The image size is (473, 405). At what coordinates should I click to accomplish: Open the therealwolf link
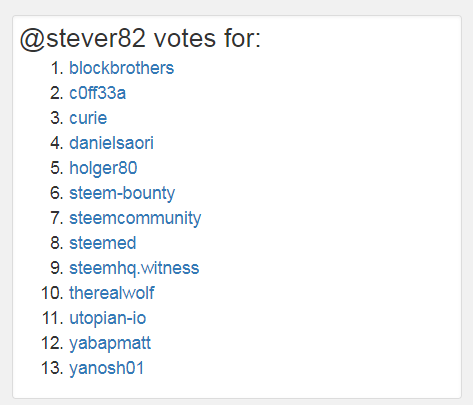[112, 293]
